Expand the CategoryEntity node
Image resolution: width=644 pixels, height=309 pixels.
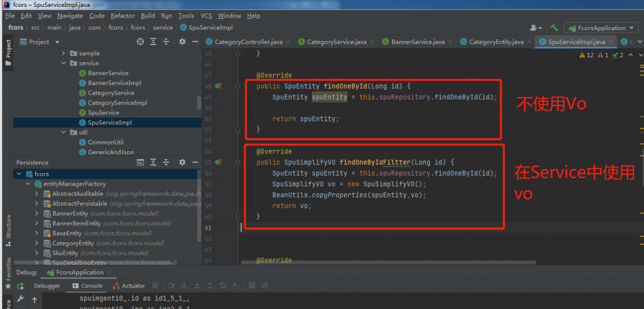[37, 243]
